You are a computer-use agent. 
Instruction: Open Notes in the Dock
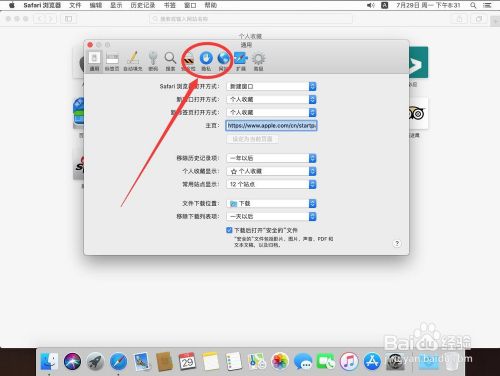coord(211,361)
